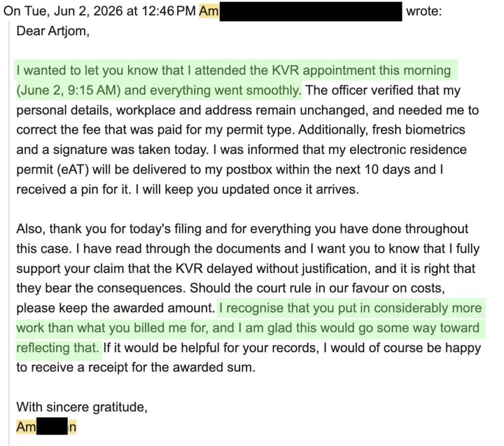The width and height of the screenshot is (504, 446).
Task: Click "(June 2, 9:15 AM)" in highlighted text
Action: click(68, 90)
